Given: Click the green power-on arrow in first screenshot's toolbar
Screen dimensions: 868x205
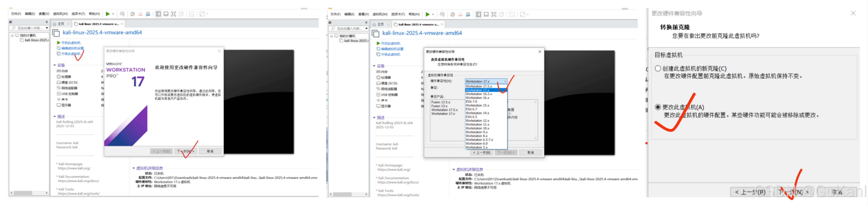Looking at the screenshot, I should pos(108,14).
